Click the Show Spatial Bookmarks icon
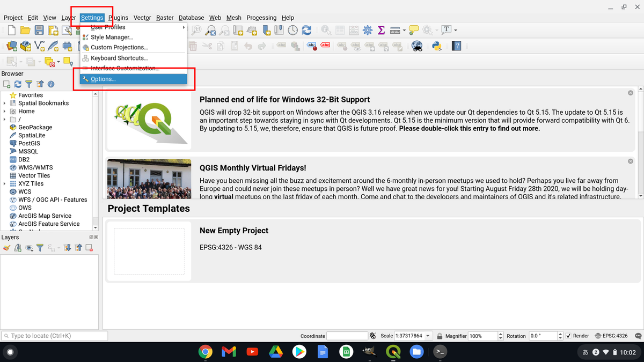This screenshot has height=362, width=644. coord(279,31)
